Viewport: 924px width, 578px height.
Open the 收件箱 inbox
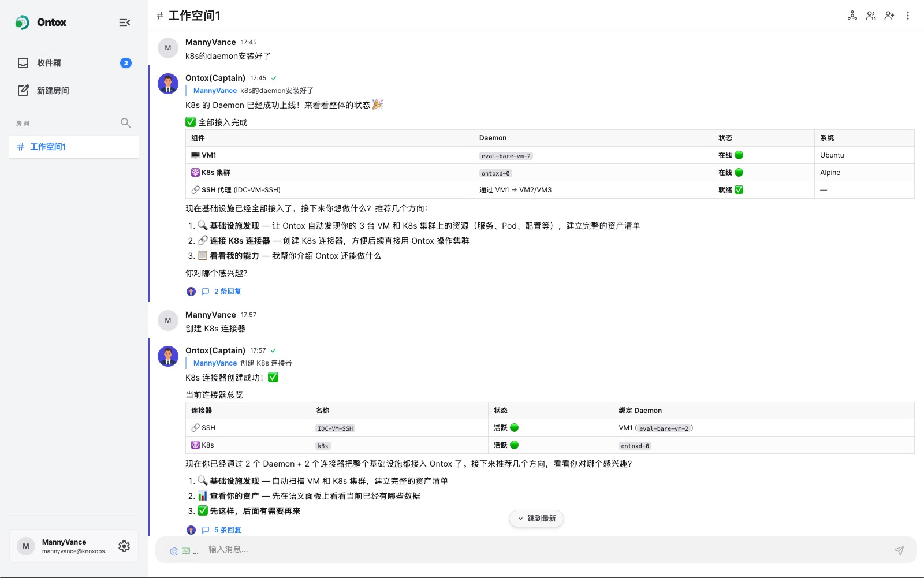tap(74, 63)
